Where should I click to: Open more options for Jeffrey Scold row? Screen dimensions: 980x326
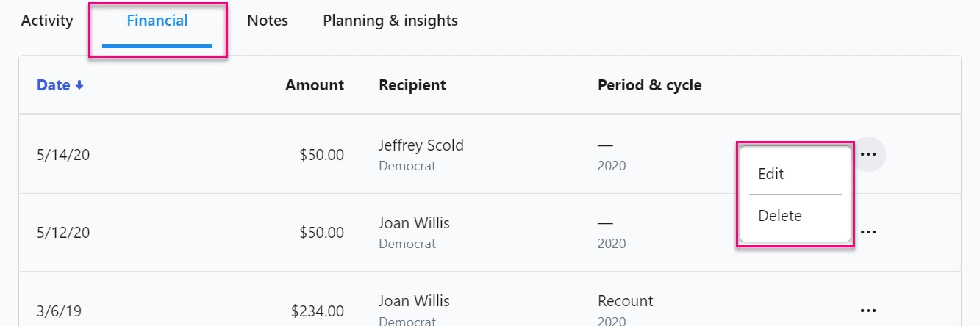pos(868,155)
